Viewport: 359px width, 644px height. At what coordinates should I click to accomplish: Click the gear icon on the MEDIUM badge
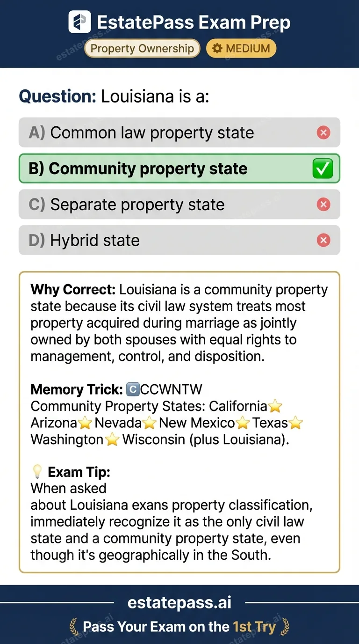coord(217,48)
